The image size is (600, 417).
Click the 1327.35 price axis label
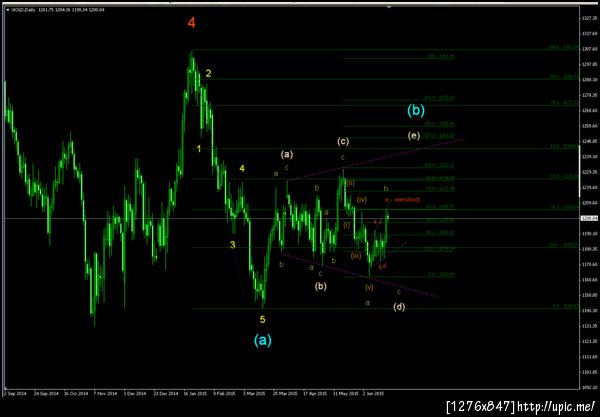[590, 18]
